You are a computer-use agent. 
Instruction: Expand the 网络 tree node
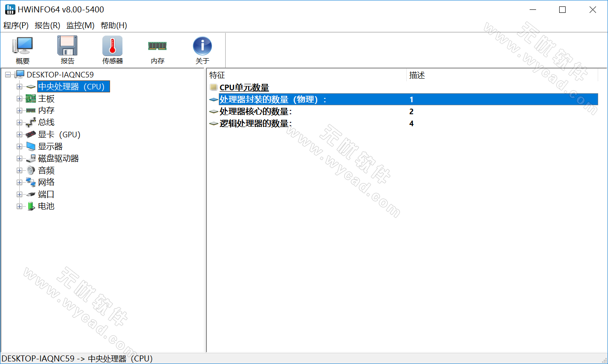[x=20, y=182]
